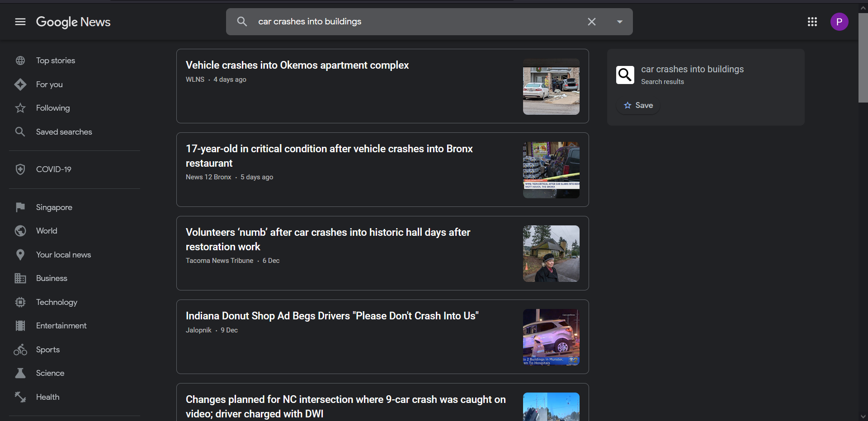Viewport: 868px width, 421px height.
Task: Open the Singapore news section
Action: click(x=54, y=207)
